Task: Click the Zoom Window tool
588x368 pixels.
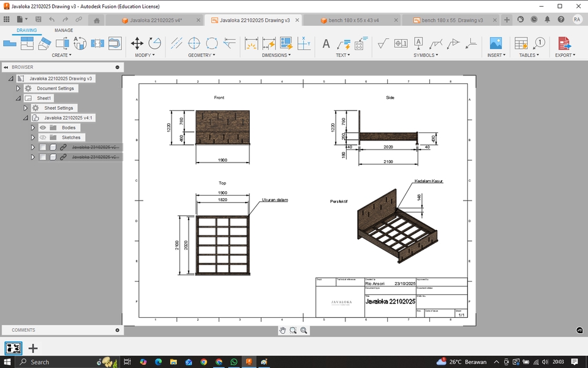Action: point(293,330)
